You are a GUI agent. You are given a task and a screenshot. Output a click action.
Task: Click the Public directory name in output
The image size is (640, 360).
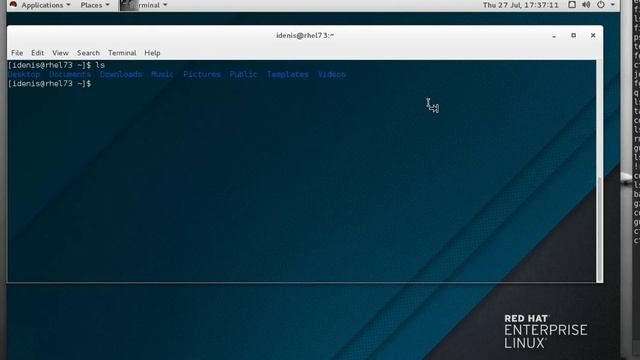pos(243,75)
